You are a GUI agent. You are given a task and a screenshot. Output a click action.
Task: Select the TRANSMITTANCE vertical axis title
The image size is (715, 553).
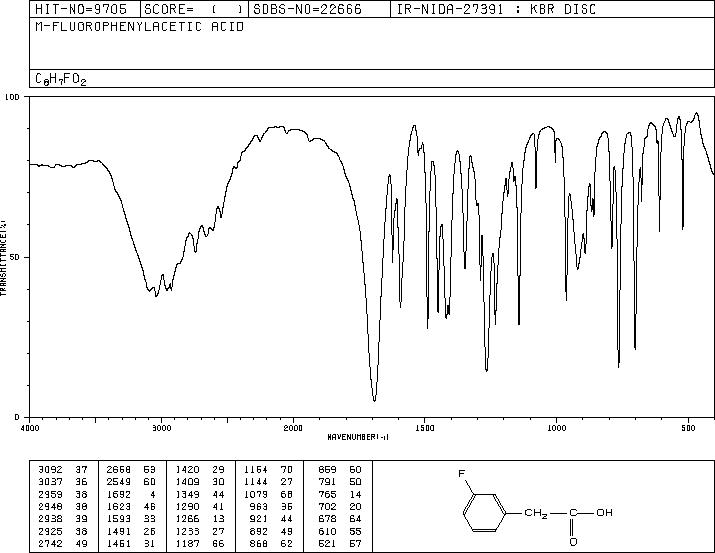3,258
